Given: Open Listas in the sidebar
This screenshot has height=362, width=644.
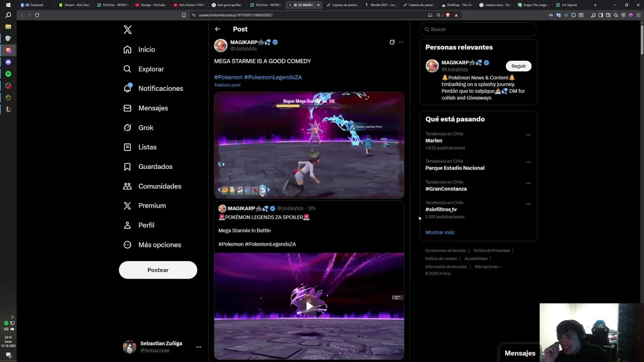Looking at the screenshot, I should [x=140, y=147].
